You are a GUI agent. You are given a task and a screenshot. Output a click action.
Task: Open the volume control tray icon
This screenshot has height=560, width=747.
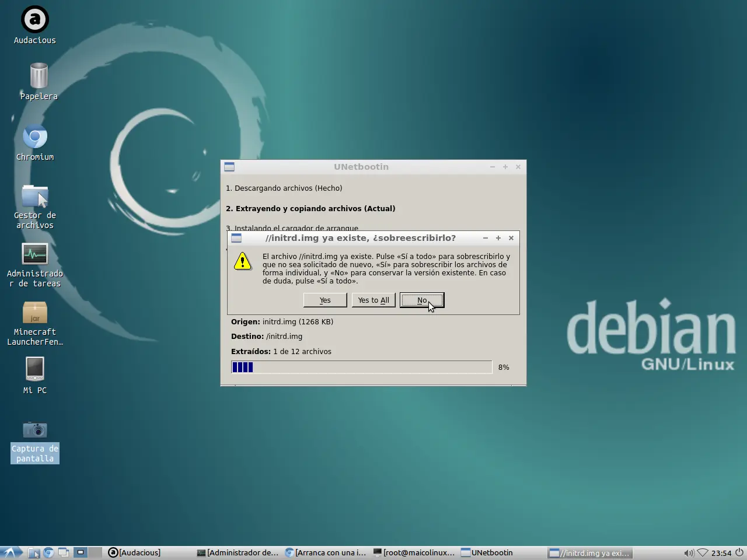click(x=689, y=553)
